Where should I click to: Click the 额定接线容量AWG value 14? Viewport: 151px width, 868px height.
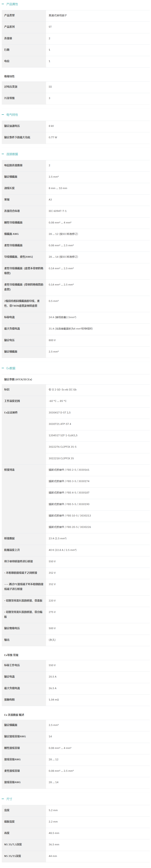[50, 737]
